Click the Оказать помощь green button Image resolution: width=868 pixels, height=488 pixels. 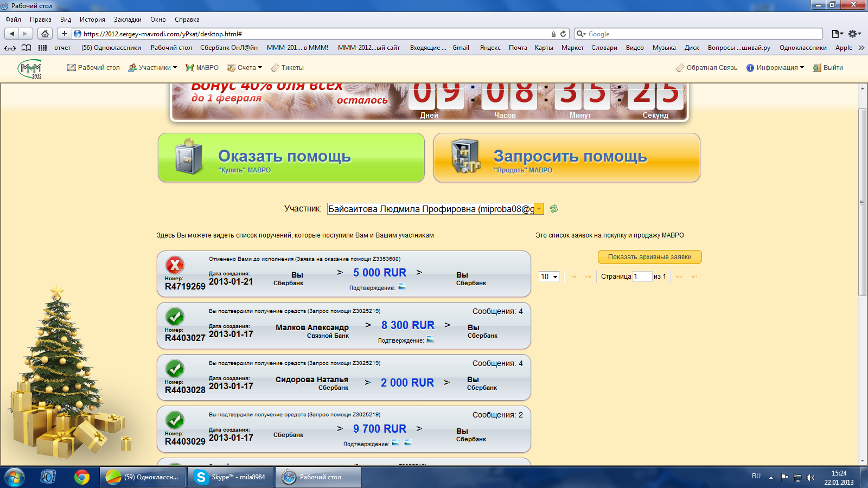tap(291, 158)
